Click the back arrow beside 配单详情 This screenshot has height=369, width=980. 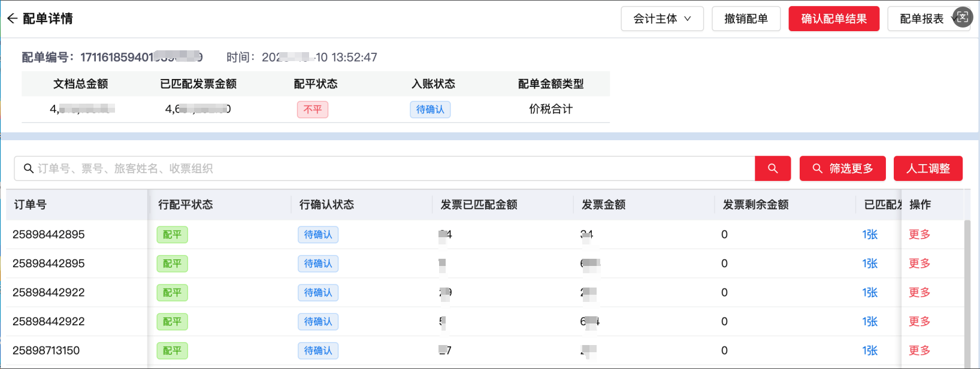point(12,19)
